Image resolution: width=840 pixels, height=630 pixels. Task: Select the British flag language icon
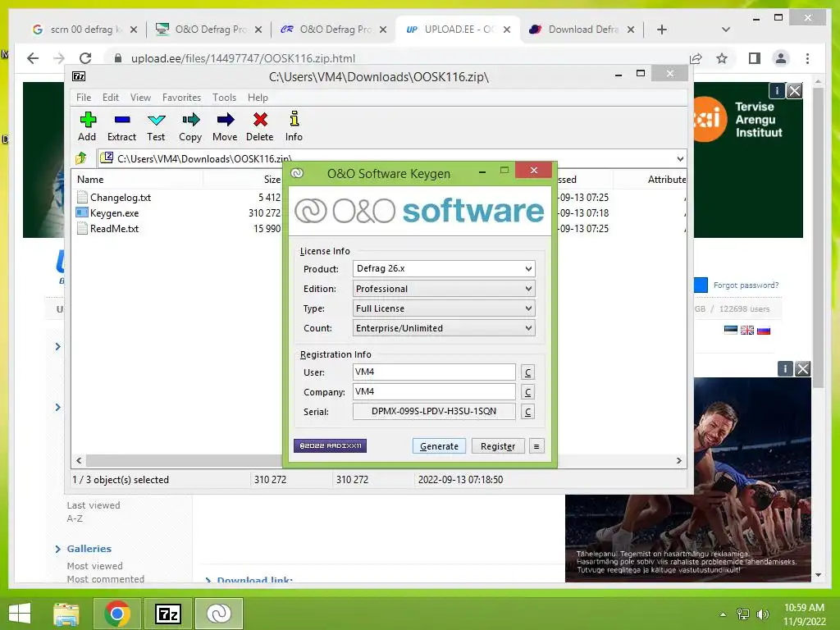coord(747,330)
